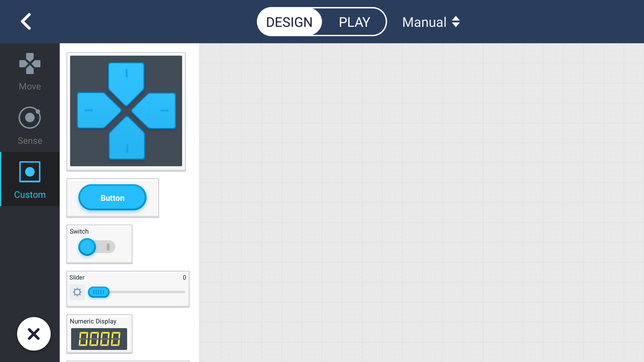Screen dimensions: 644x362
Task: Switch to DESIGN mode
Action: (289, 22)
